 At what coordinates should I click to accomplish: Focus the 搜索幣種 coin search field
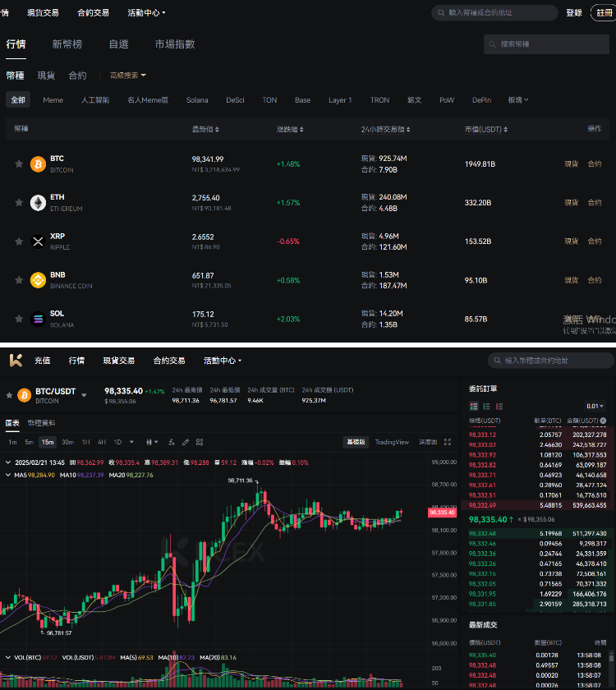pos(546,44)
